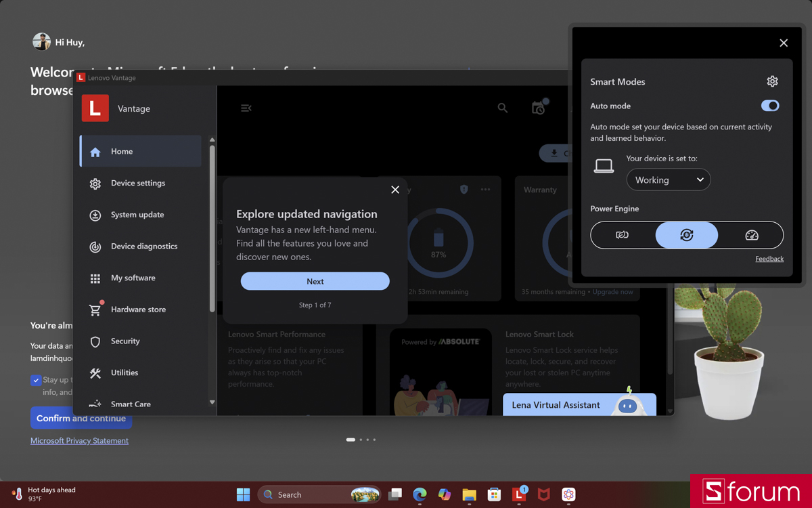This screenshot has width=812, height=508.
Task: Click the 'Step 1 of 7' text
Action: (315, 305)
